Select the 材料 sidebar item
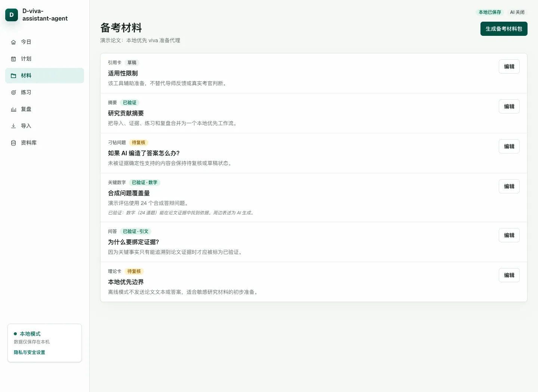 44,75
